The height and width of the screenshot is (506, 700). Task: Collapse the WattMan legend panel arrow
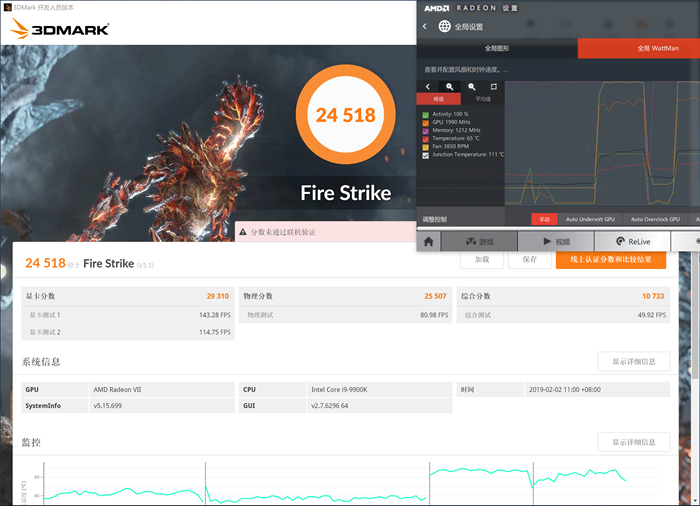coord(428,87)
